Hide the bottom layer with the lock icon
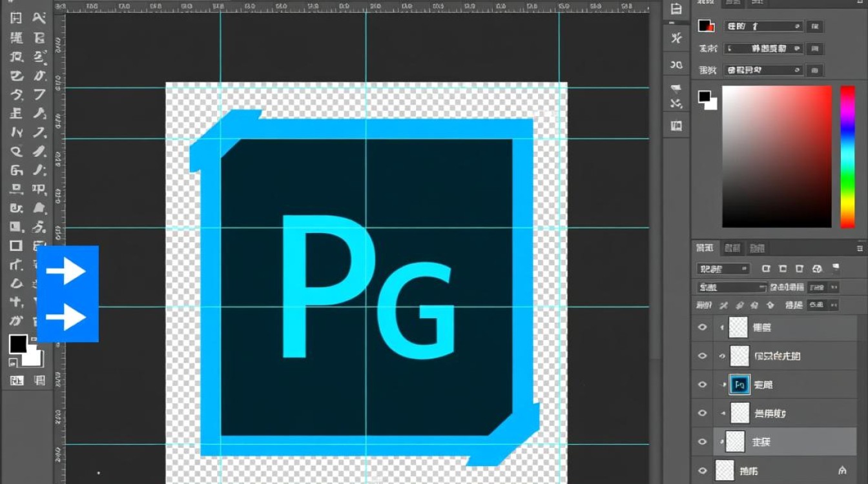 (x=703, y=470)
